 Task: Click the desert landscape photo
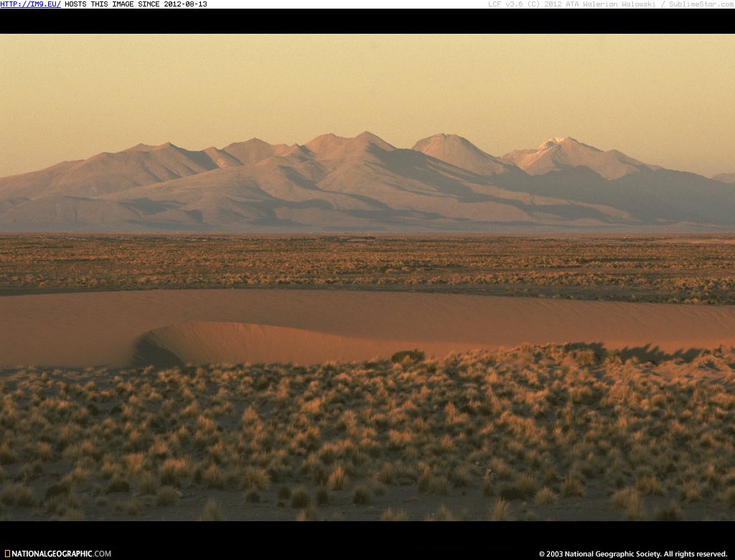click(367, 277)
